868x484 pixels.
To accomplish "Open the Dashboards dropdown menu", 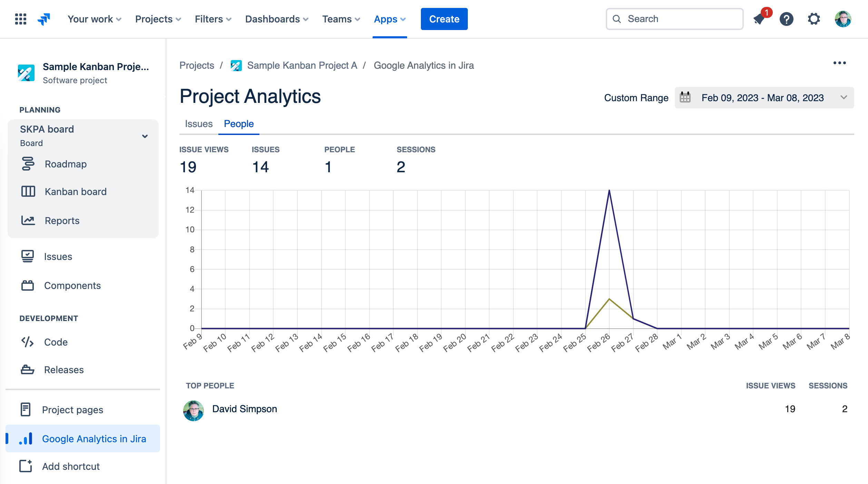I will (276, 19).
